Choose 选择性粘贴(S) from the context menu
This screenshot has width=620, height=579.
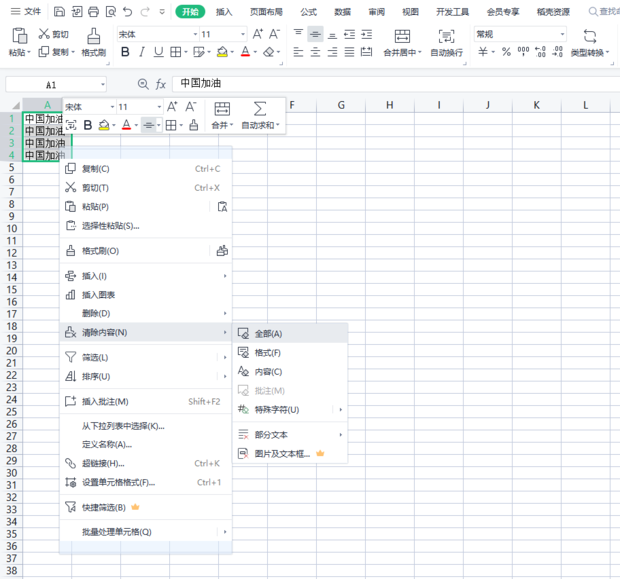[x=146, y=226]
